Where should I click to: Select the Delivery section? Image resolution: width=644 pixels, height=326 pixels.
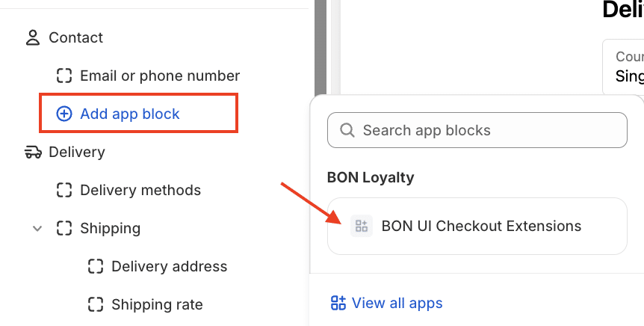(x=76, y=152)
